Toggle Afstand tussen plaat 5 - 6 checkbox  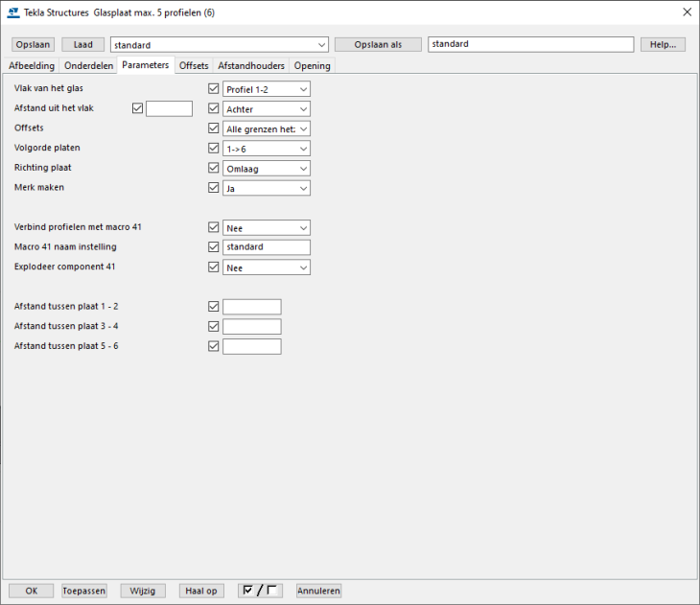coord(214,346)
